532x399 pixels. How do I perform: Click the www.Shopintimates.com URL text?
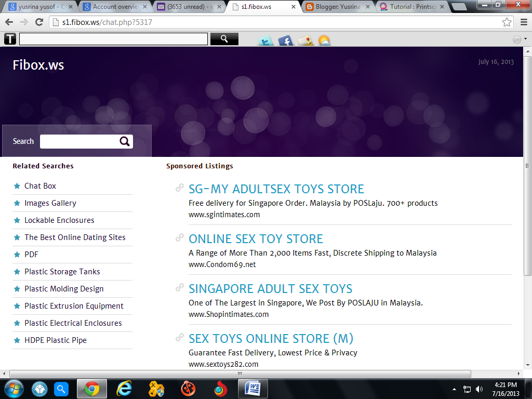point(229,314)
